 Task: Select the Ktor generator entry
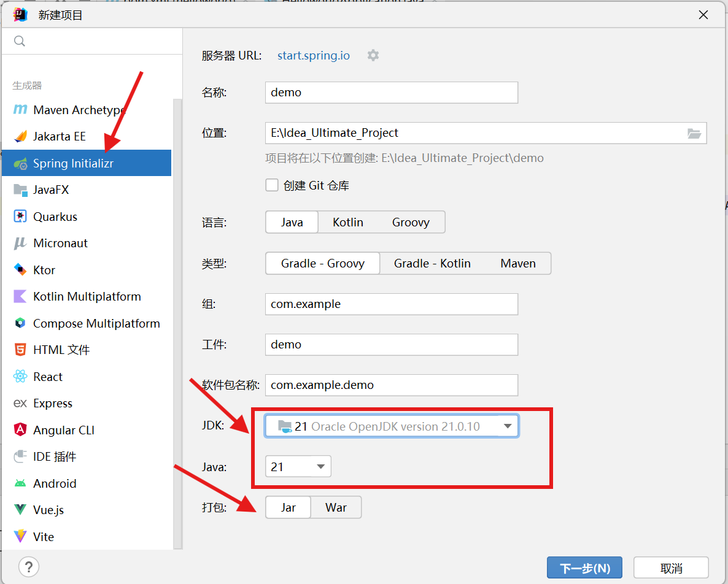tap(87, 270)
